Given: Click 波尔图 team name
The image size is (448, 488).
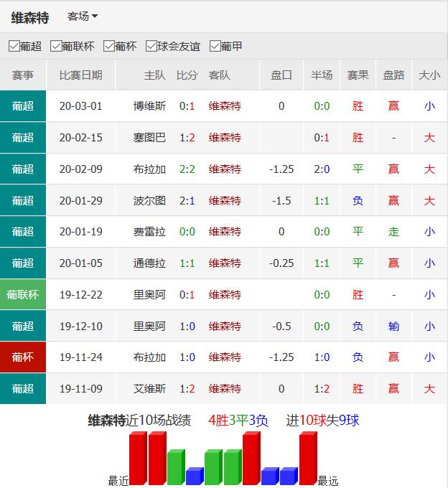Looking at the screenshot, I should 149,201.
